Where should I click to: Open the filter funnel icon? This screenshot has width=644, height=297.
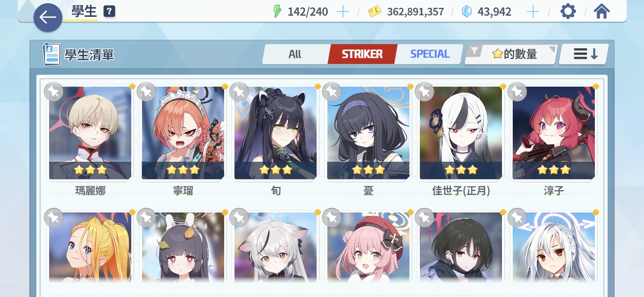475,51
